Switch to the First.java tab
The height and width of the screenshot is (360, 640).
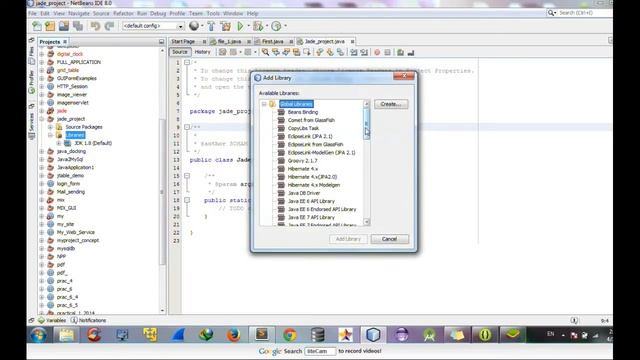pos(273,42)
